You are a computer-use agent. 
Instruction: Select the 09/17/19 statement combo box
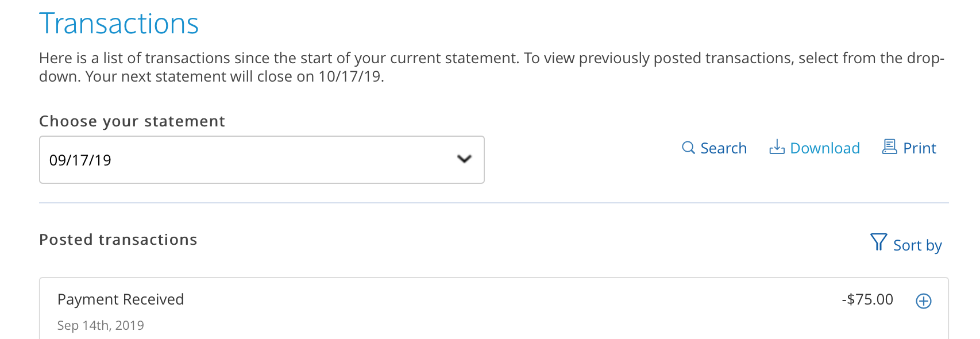tap(262, 160)
